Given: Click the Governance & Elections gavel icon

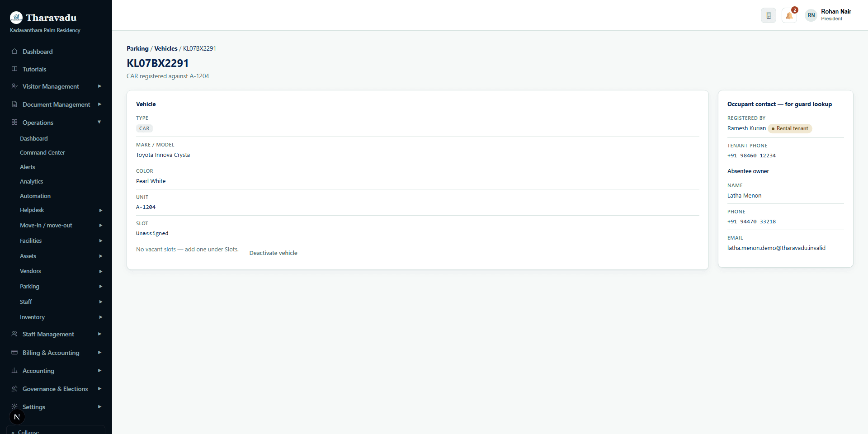Looking at the screenshot, I should coord(14,388).
